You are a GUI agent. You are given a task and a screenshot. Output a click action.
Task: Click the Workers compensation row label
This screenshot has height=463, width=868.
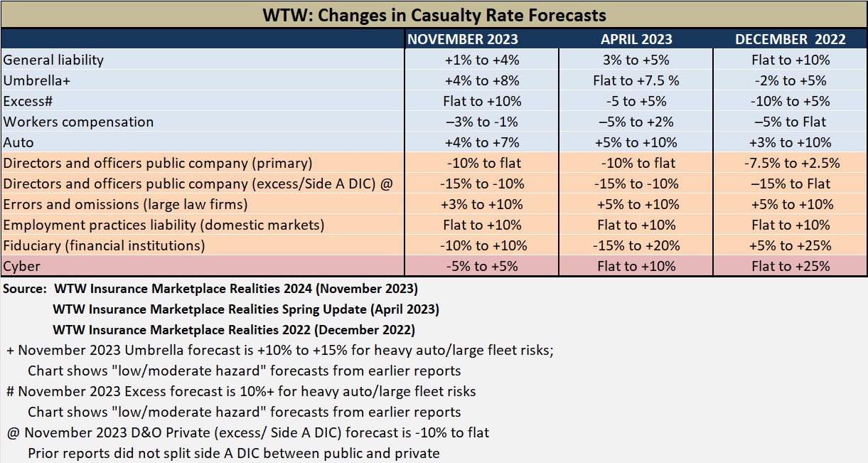78,122
